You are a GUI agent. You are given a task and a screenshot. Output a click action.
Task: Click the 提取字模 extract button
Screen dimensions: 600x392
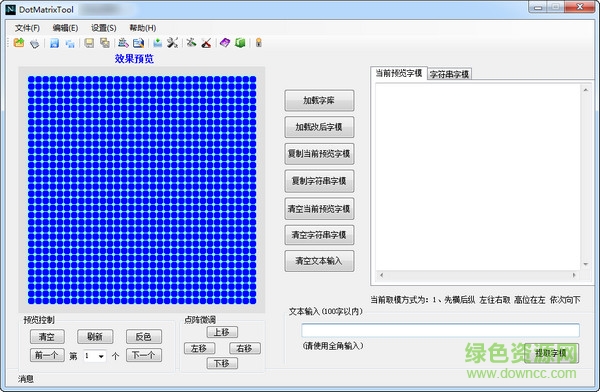551,353
